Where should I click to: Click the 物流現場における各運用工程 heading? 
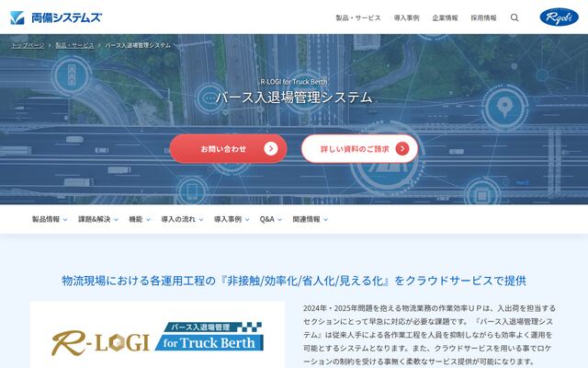(x=294, y=281)
